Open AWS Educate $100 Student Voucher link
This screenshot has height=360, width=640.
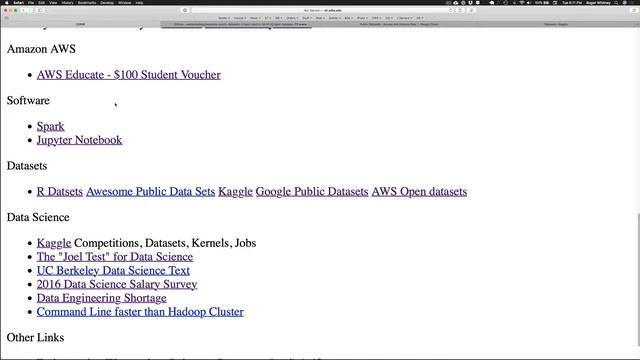click(x=129, y=75)
